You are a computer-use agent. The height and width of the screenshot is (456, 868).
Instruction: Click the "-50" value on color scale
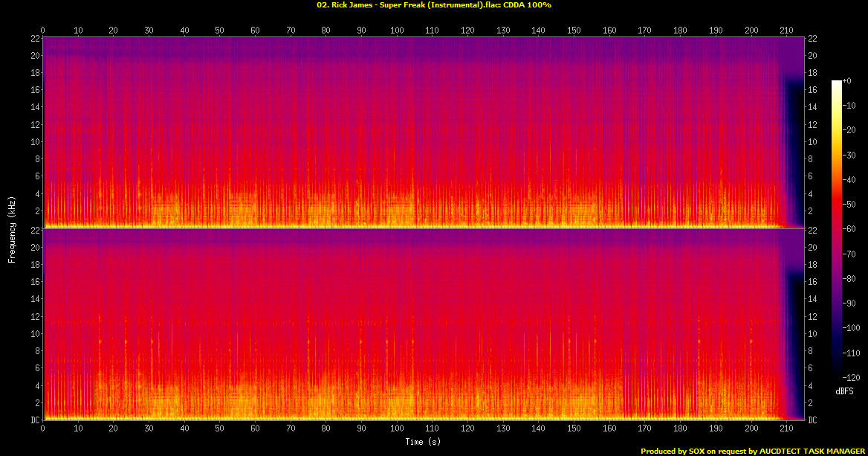[x=849, y=205]
